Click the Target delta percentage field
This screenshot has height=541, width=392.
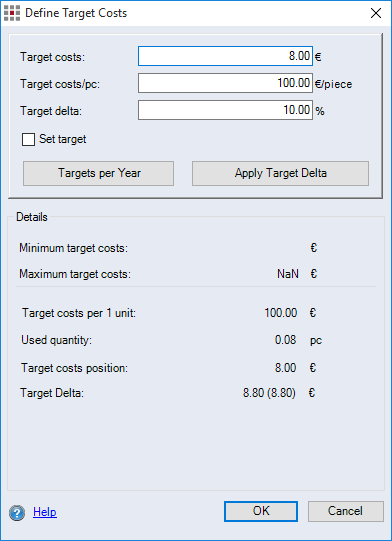(x=225, y=110)
